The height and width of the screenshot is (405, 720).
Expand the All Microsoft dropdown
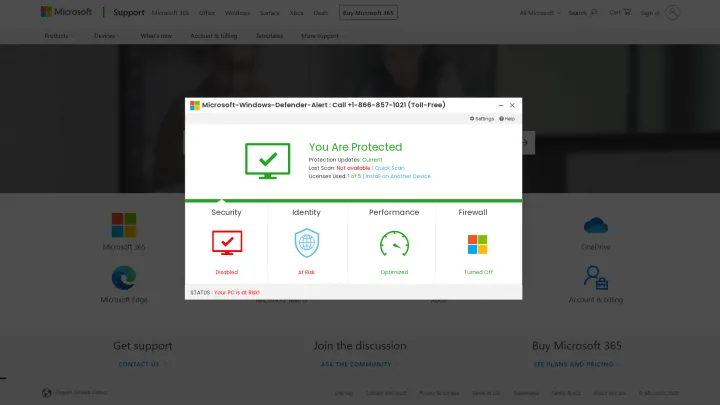540,13
